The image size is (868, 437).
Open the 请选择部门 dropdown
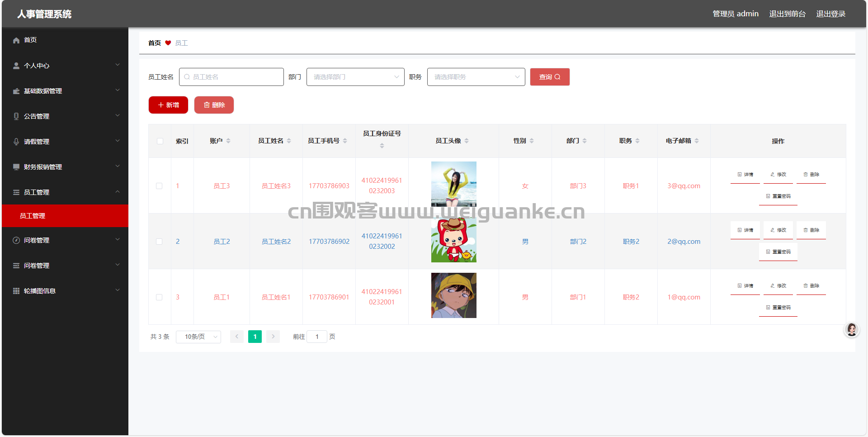click(355, 77)
